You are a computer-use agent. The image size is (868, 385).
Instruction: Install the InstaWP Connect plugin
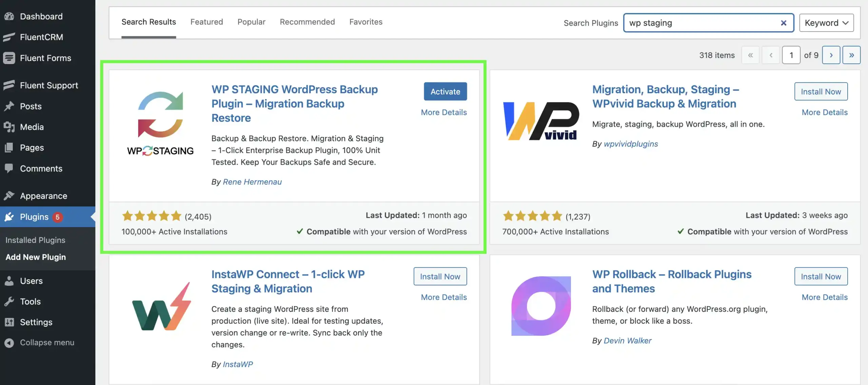pos(440,276)
